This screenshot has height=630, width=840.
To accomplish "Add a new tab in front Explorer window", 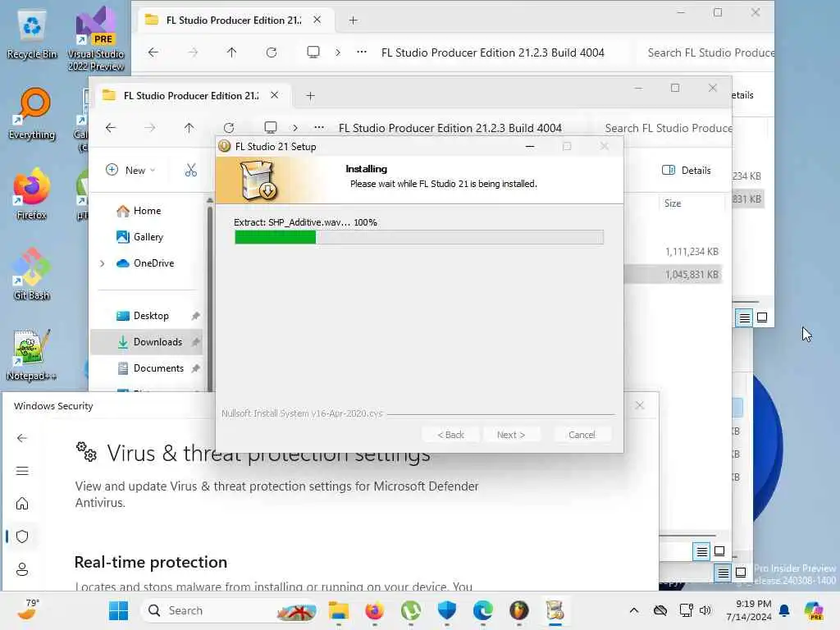I will 310,95.
